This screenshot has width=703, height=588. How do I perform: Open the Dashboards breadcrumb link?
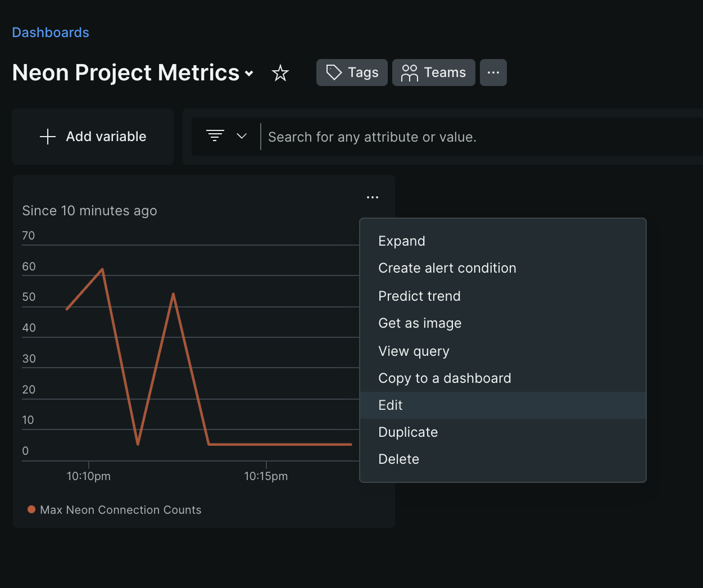[x=50, y=32]
